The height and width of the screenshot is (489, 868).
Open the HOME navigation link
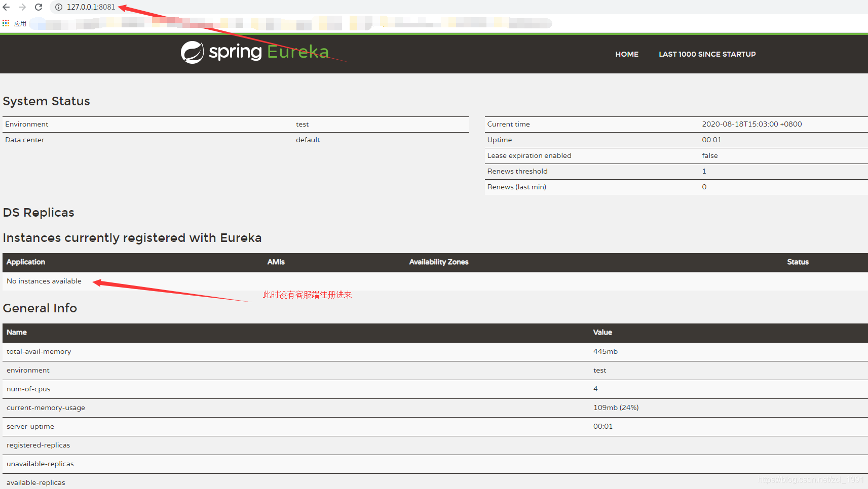click(x=627, y=54)
